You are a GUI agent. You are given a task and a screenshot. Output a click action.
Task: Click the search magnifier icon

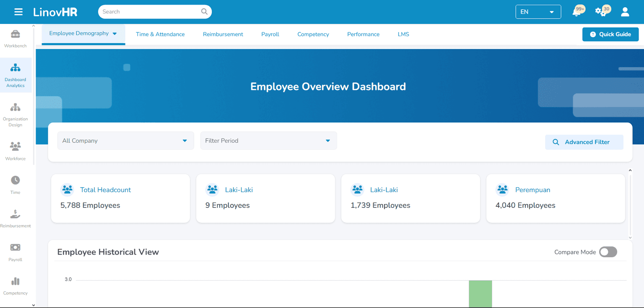coord(204,12)
